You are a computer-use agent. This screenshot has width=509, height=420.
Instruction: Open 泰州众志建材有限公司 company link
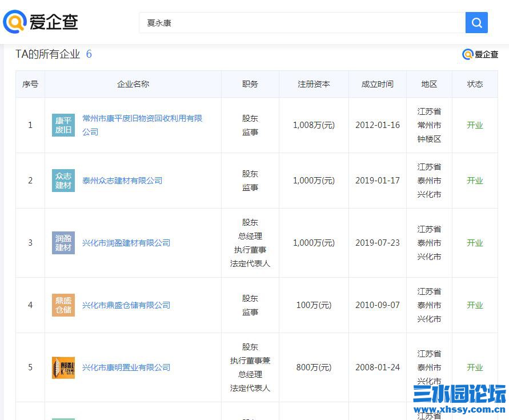(122, 181)
